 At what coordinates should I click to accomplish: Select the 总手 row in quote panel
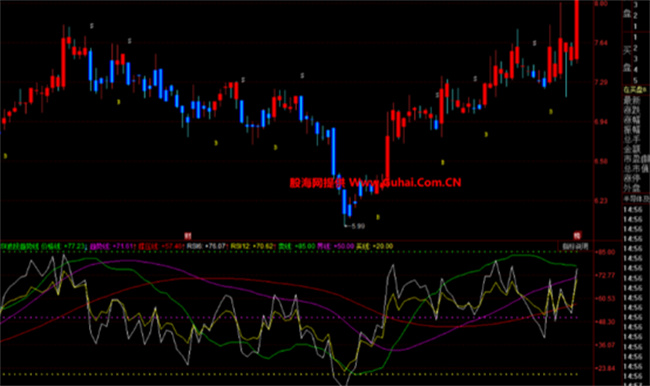632,139
